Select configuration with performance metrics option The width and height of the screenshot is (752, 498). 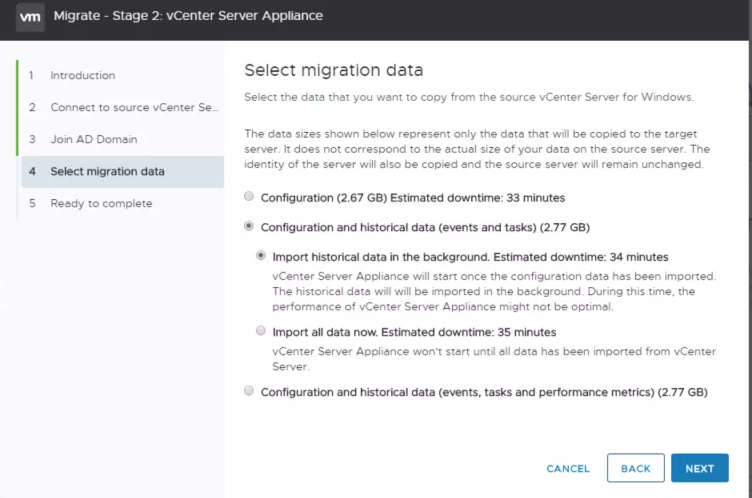pyautogui.click(x=249, y=391)
